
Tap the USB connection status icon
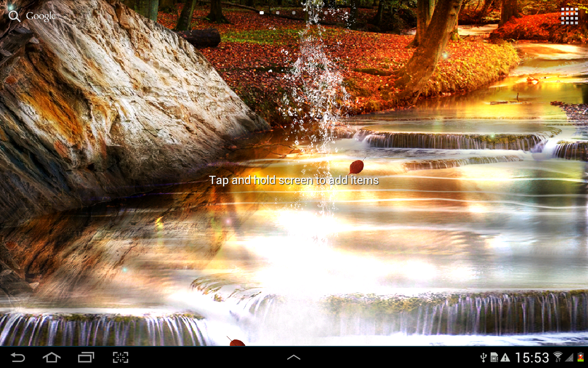pos(483,357)
